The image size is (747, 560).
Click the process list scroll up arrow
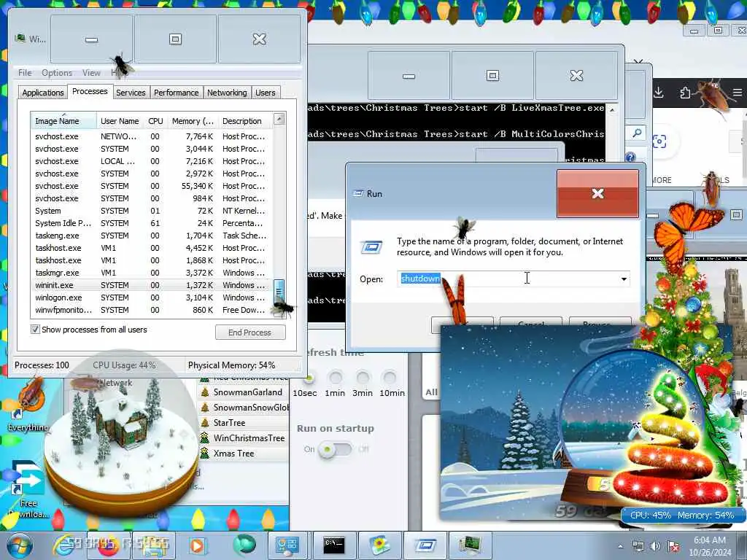coord(279,119)
